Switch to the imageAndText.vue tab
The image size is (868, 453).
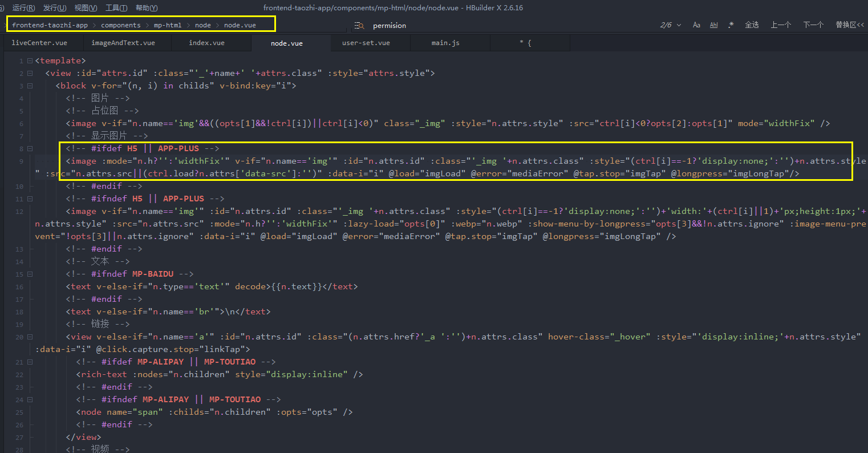123,43
